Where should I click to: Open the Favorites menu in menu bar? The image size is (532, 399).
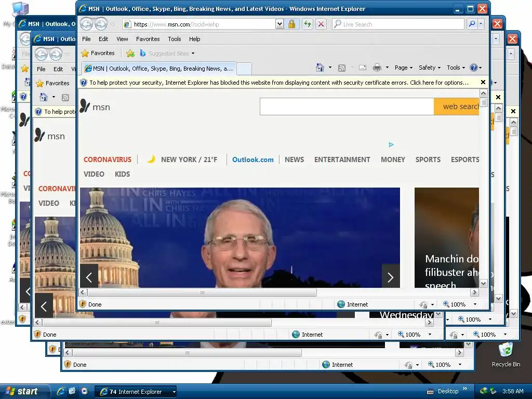coord(148,39)
